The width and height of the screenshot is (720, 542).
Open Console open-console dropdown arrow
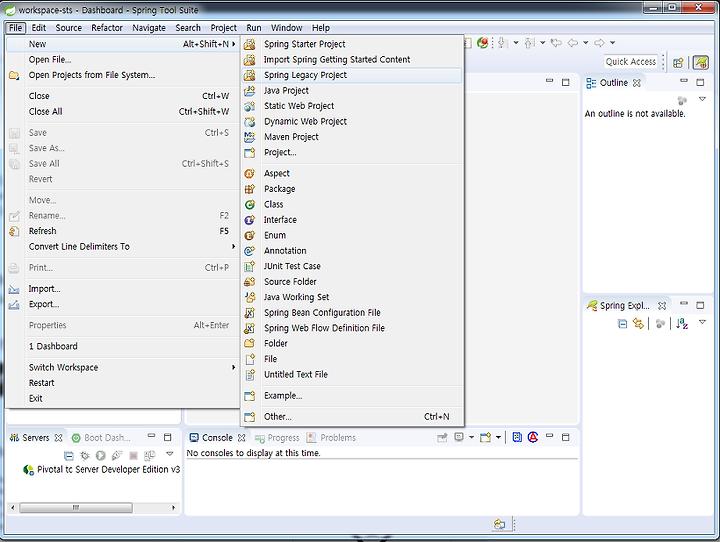(498, 437)
